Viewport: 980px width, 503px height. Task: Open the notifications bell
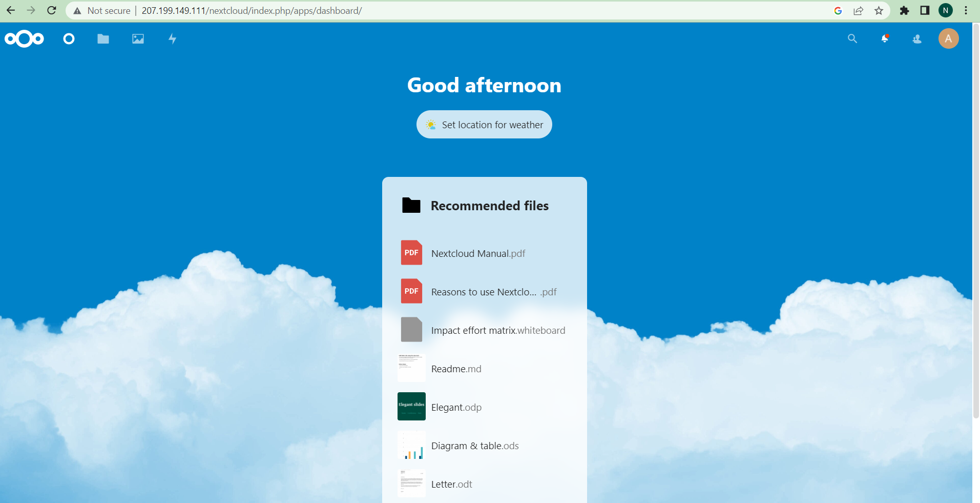(x=885, y=38)
